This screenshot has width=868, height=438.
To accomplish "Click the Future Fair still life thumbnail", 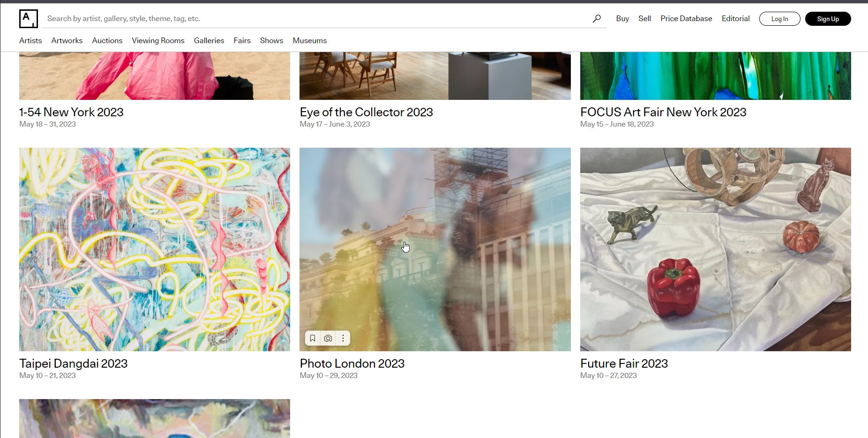I will pos(716,249).
